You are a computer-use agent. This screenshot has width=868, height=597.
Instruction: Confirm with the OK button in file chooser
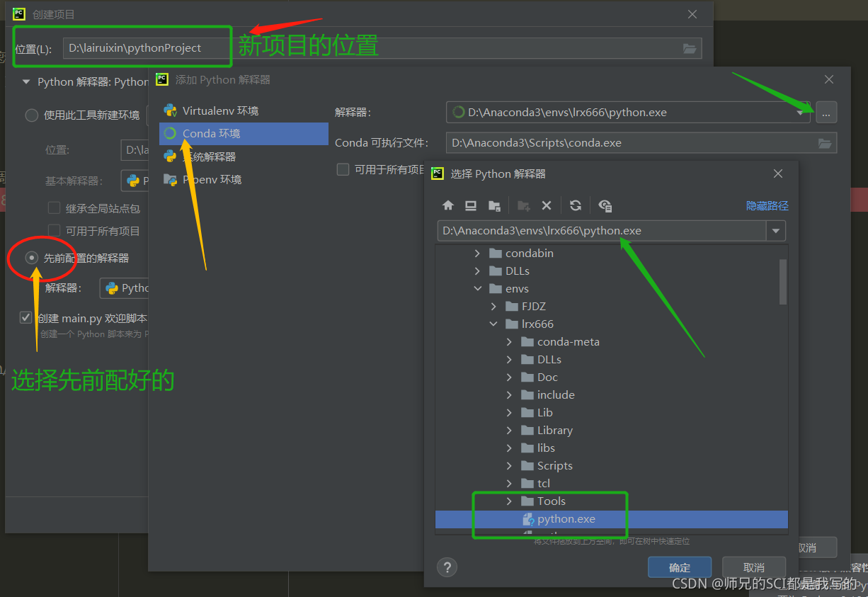[680, 567]
